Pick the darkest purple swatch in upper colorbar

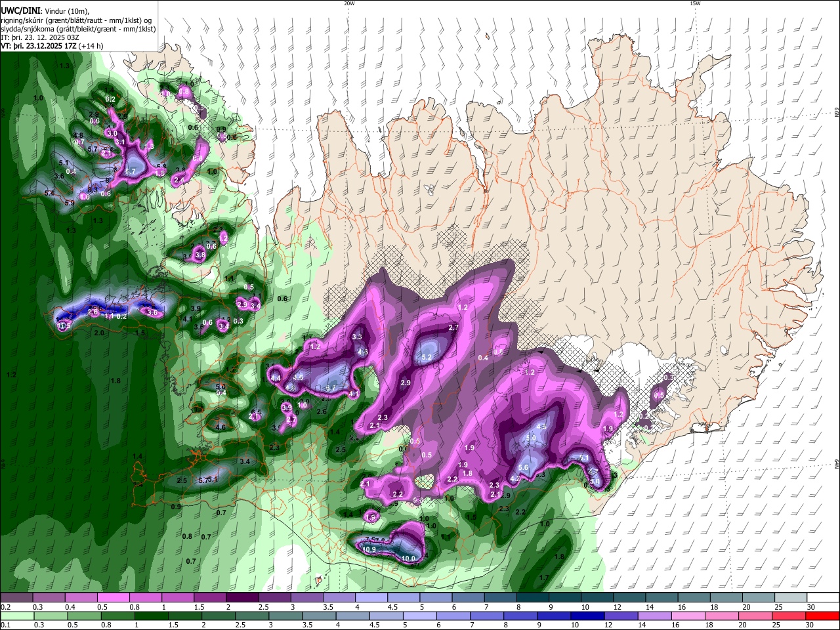(x=242, y=597)
